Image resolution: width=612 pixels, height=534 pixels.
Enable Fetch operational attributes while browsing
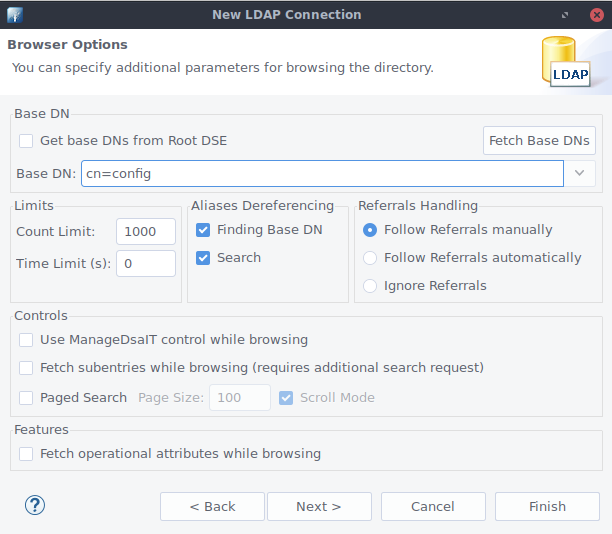click(x=27, y=454)
